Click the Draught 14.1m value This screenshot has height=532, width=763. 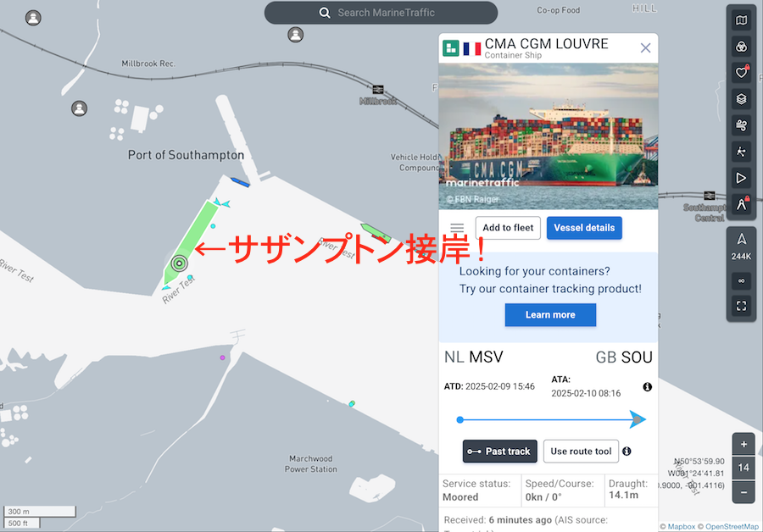point(623,495)
